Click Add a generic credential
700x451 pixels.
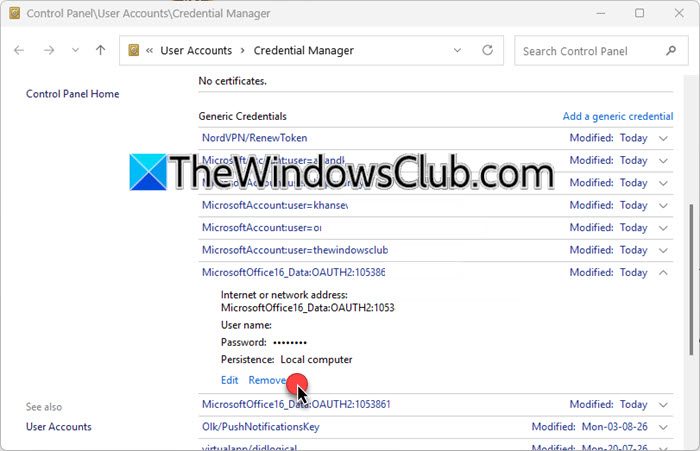point(618,116)
